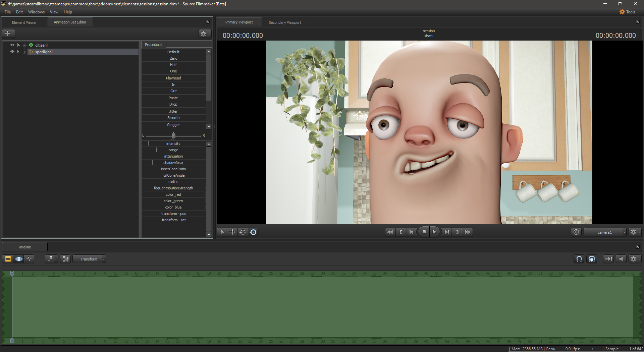Image resolution: width=644 pixels, height=352 pixels.
Task: Expand the citizen1 tree node
Action: [x=24, y=45]
